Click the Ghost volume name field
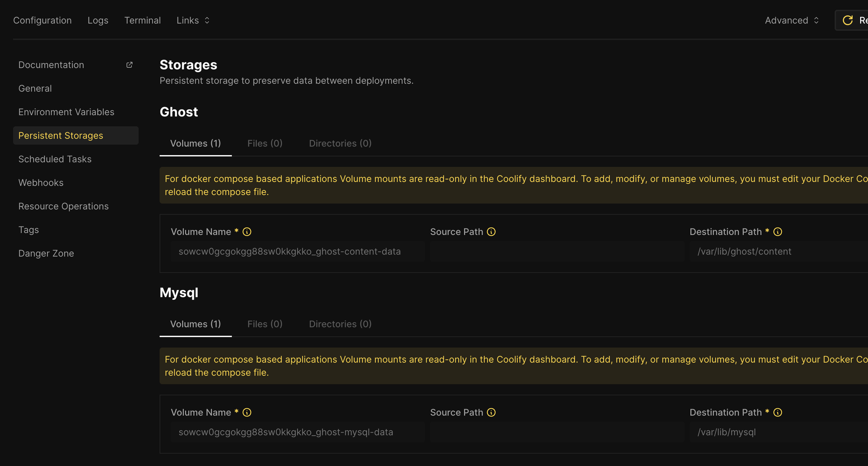868x466 pixels. pyautogui.click(x=298, y=252)
